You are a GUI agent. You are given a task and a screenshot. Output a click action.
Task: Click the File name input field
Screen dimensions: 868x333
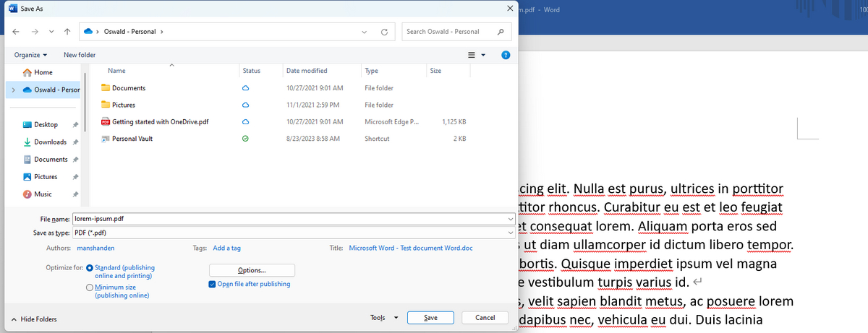pyautogui.click(x=289, y=218)
